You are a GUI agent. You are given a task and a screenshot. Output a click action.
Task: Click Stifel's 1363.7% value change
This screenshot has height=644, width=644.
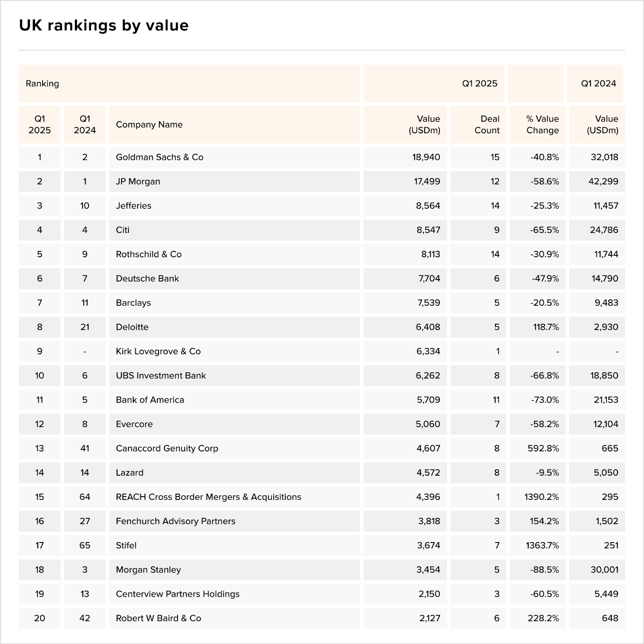[x=542, y=545]
